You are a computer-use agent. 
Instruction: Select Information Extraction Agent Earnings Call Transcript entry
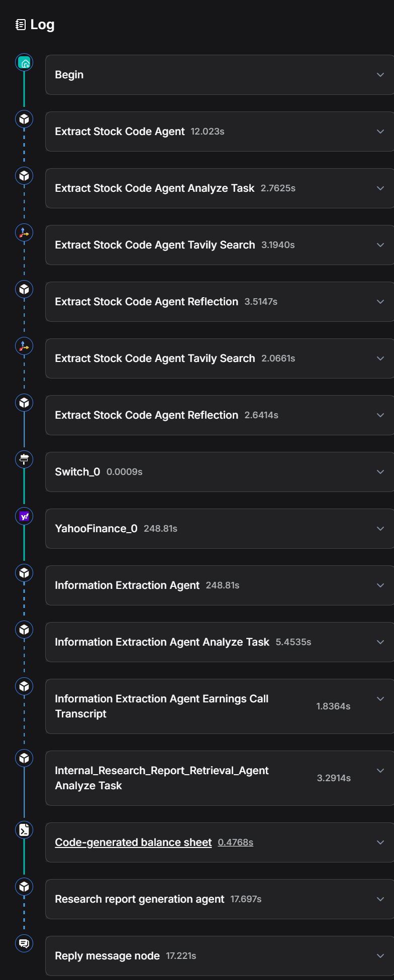coord(161,706)
